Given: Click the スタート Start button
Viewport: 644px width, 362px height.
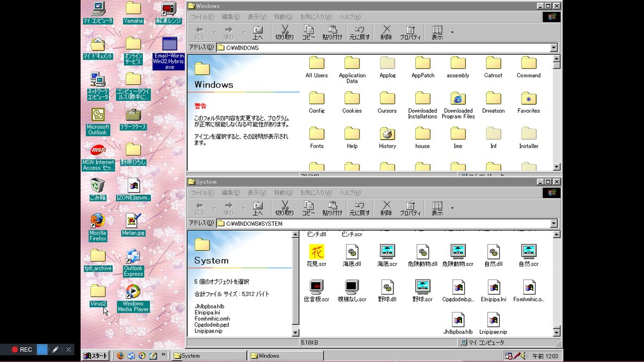Looking at the screenshot, I should [x=96, y=356].
